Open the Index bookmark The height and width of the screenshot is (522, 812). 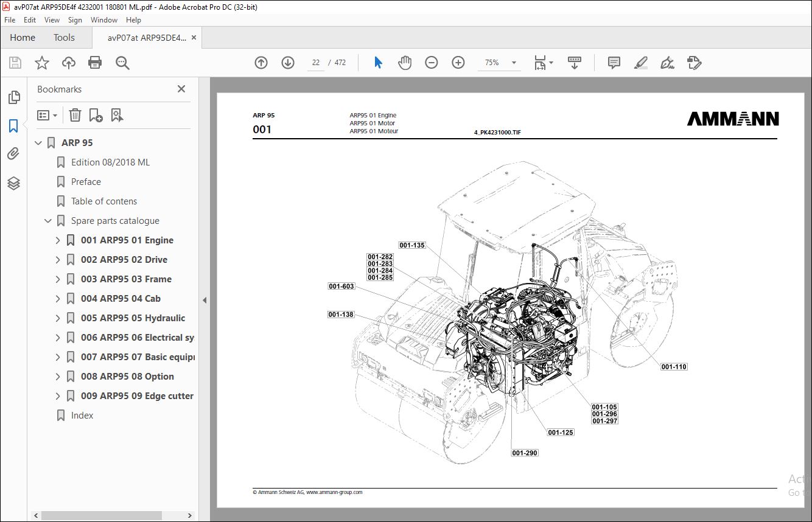tap(82, 416)
